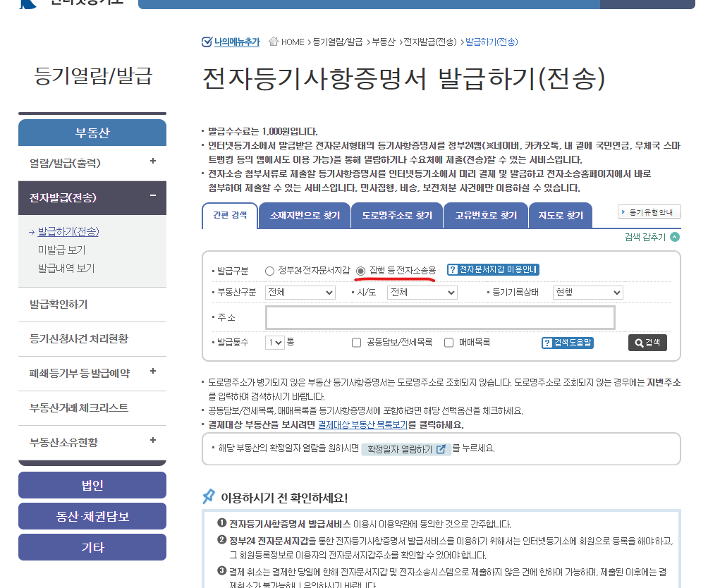Viewport: 708px width, 588px height.
Task: Click 등기열람/발급 breadcrumb item
Action: pyautogui.click(x=338, y=42)
